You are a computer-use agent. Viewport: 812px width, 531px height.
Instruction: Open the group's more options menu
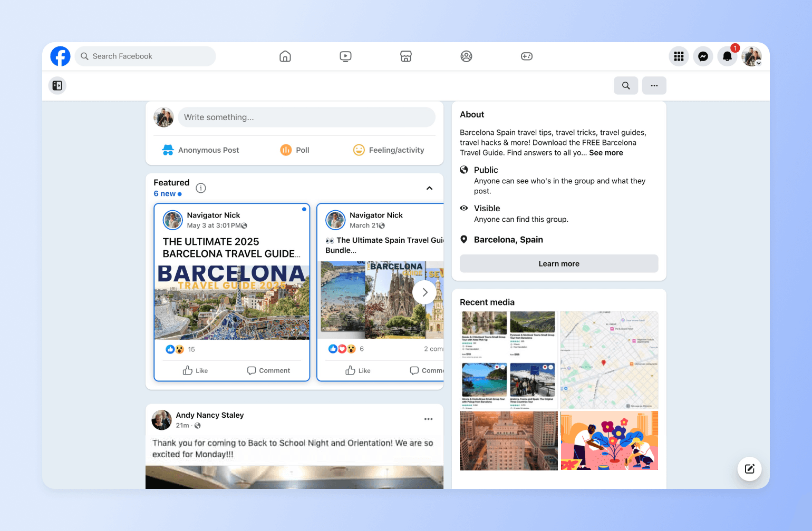(x=654, y=85)
